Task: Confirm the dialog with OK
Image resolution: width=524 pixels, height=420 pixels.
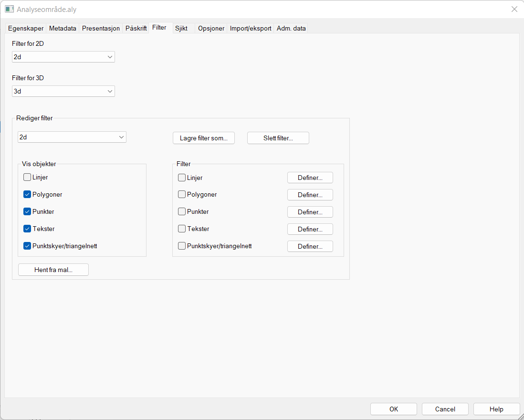Action: coord(393,409)
